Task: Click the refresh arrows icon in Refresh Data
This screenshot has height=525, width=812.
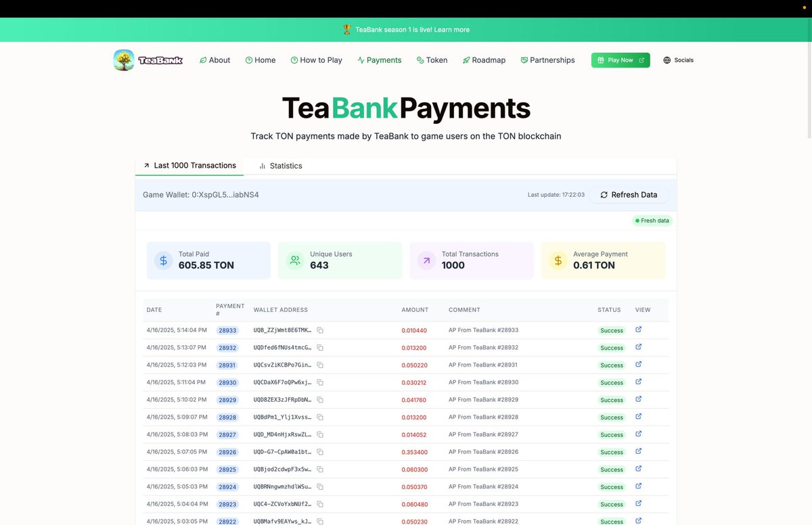Action: [604, 195]
